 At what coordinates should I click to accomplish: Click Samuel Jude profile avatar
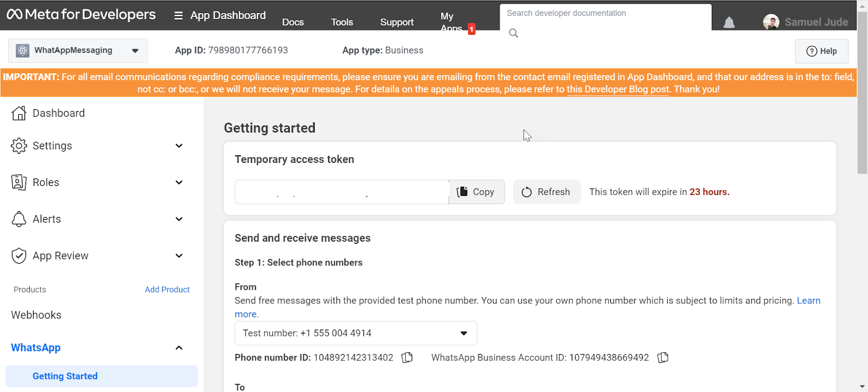coord(771,22)
